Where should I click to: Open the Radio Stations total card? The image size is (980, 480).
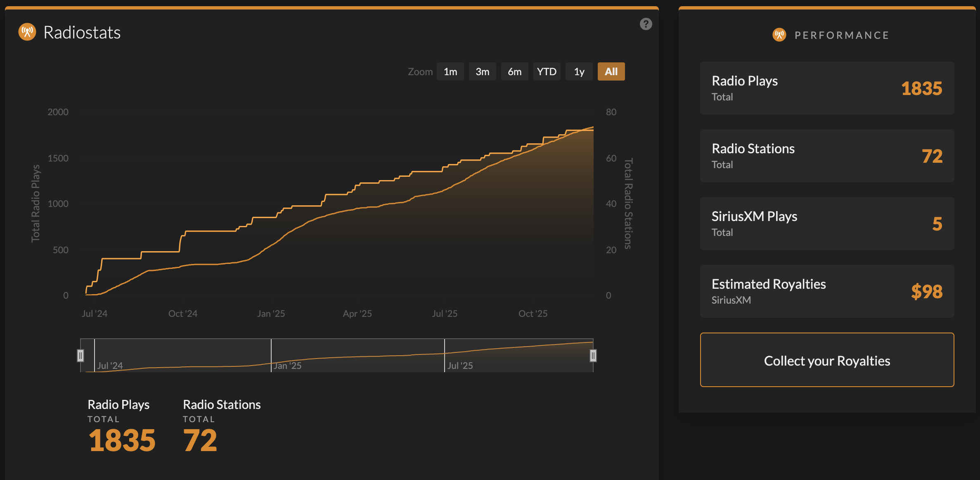point(827,156)
